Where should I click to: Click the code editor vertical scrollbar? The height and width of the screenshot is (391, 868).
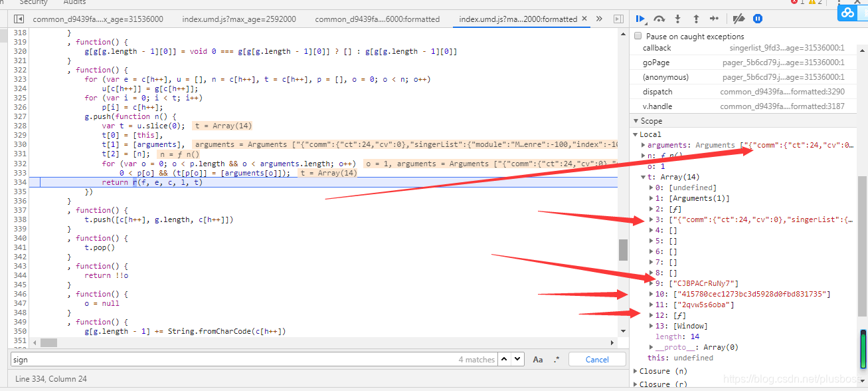click(623, 250)
